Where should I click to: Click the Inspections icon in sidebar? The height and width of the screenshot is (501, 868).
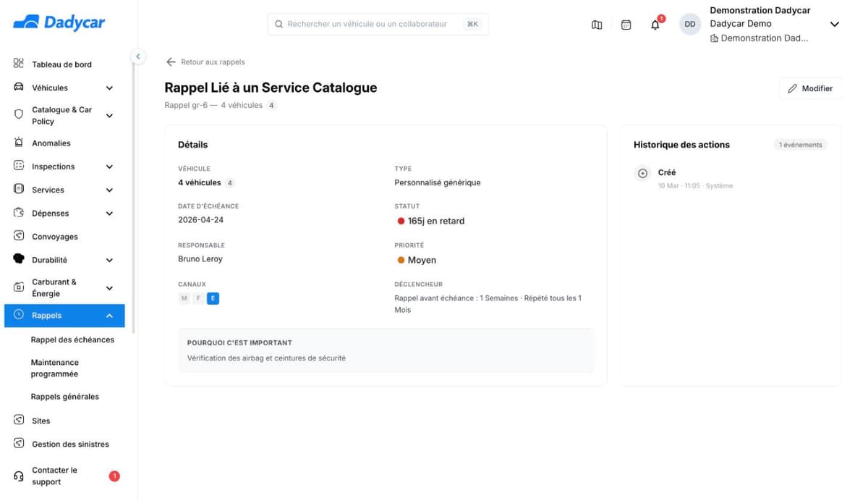pyautogui.click(x=19, y=166)
